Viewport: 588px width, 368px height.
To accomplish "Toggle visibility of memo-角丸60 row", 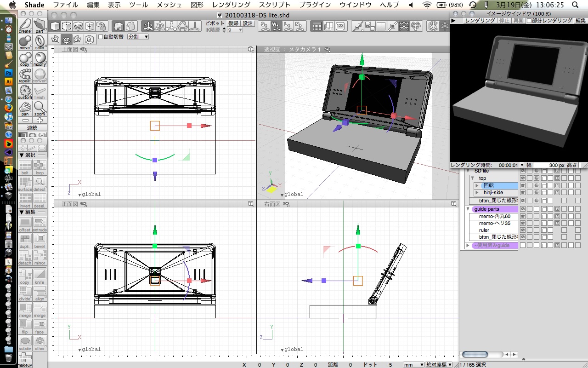I will pyautogui.click(x=522, y=216).
